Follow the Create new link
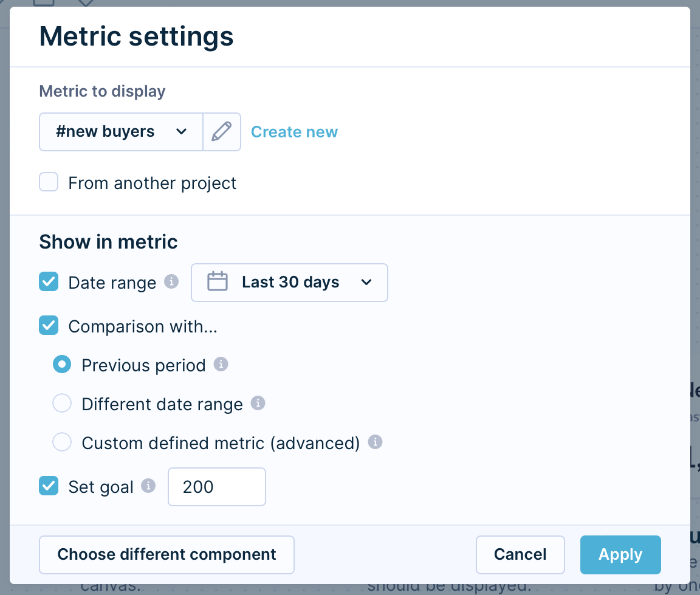This screenshot has width=700, height=595. pos(294,132)
